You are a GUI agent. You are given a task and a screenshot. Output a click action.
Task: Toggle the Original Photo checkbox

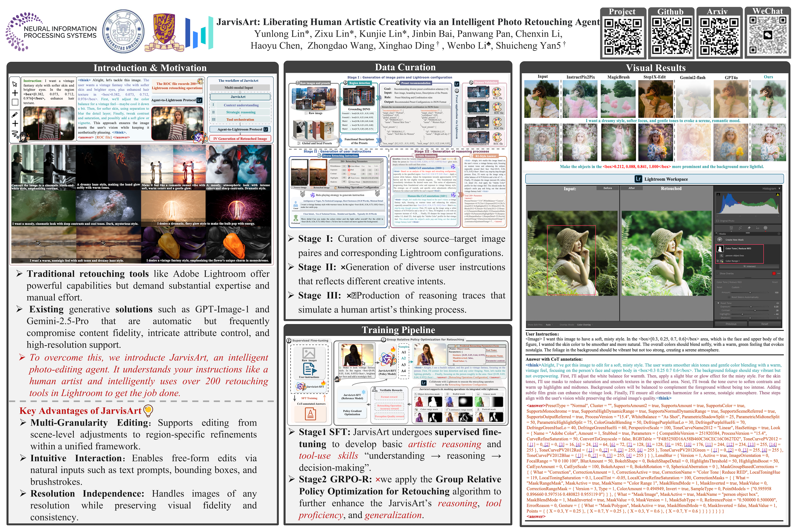[718, 221]
